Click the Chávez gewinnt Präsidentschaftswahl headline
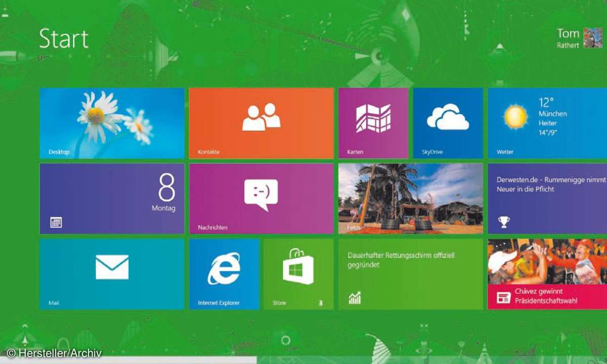The image size is (607, 364). [546, 296]
